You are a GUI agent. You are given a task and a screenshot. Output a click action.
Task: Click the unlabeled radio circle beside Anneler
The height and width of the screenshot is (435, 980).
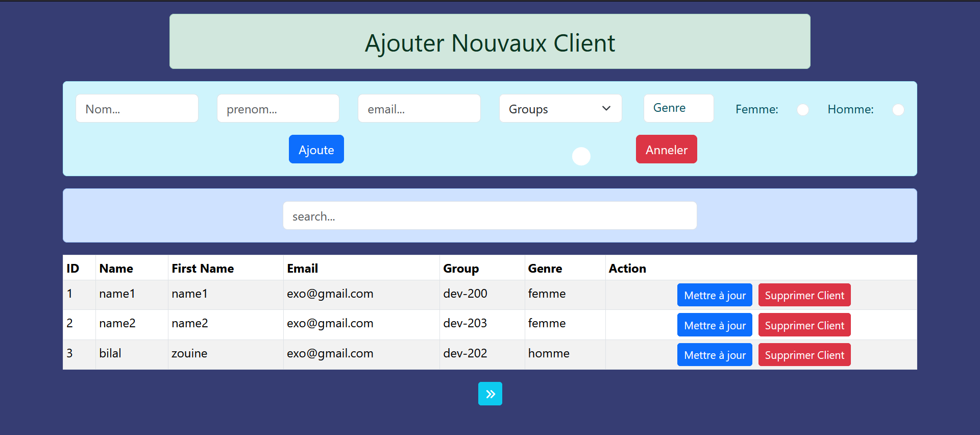(581, 156)
